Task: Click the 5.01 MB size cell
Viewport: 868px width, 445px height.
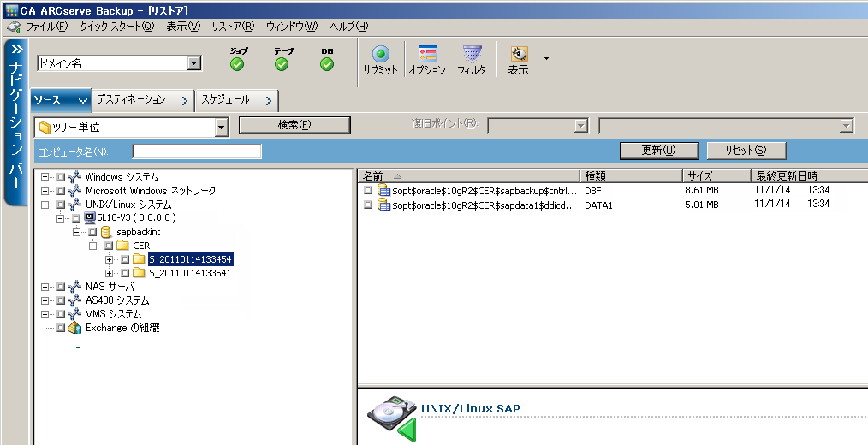Action: (x=701, y=205)
